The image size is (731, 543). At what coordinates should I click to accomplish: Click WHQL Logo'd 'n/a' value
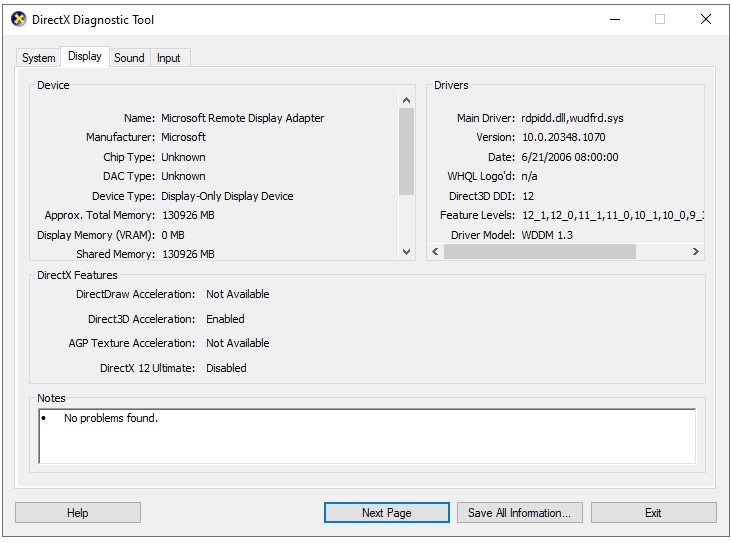coord(529,176)
